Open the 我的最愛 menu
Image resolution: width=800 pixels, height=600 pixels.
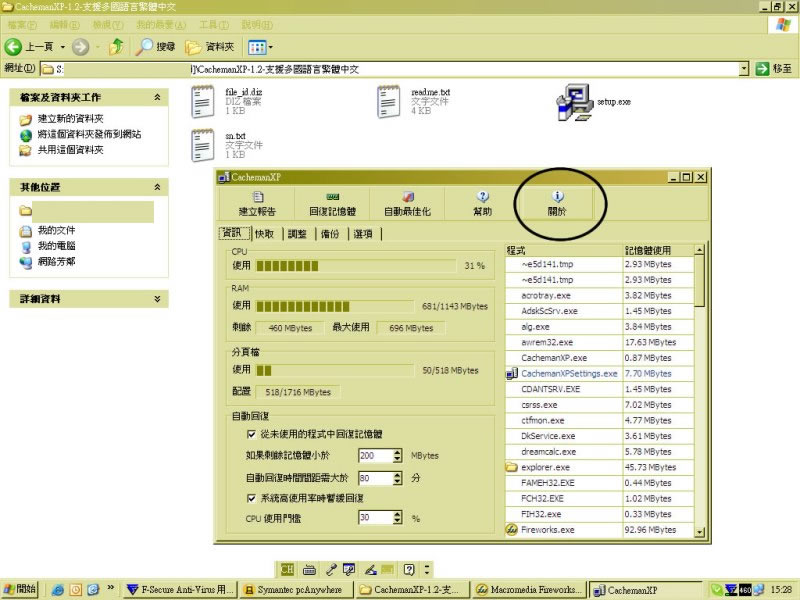[161, 24]
